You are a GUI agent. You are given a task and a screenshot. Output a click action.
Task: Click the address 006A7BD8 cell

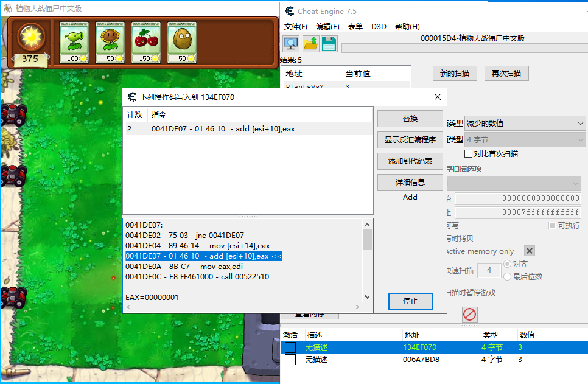point(421,360)
